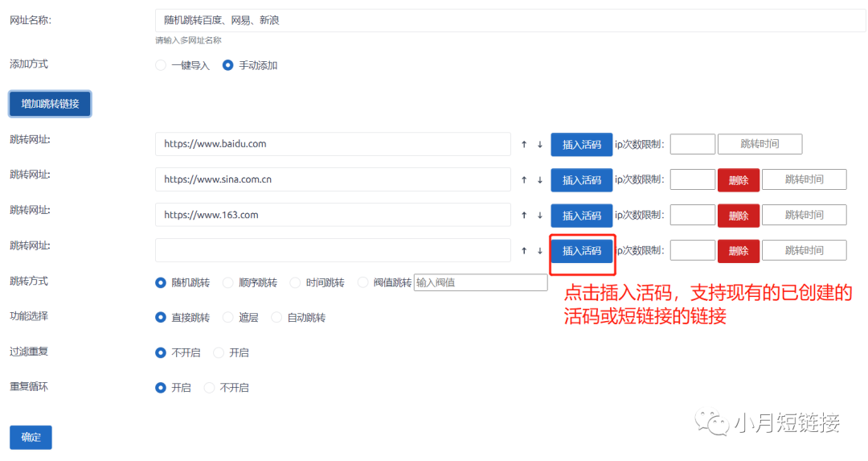868x461 pixels.
Task: Click the down arrow for the 163.com row
Action: (x=540, y=216)
